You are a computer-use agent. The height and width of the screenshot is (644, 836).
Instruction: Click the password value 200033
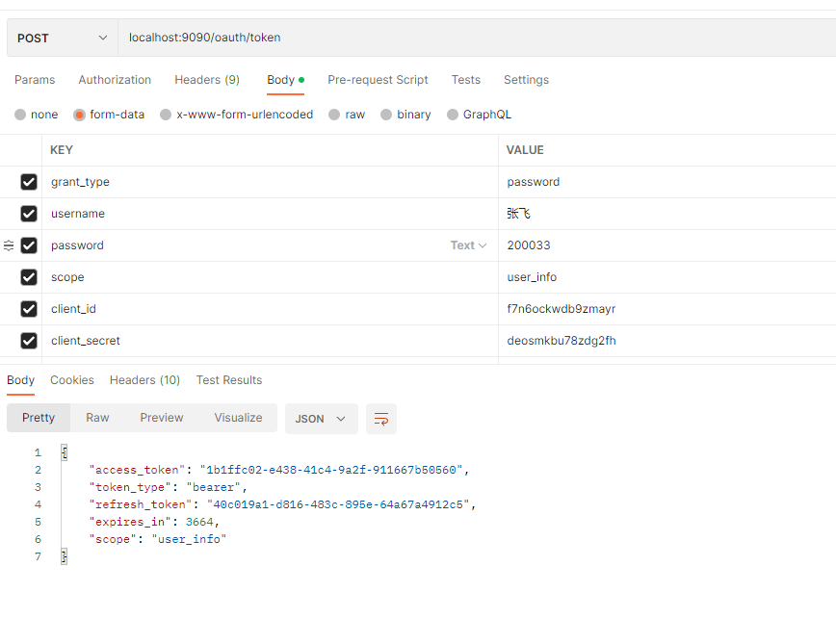tap(667, 245)
